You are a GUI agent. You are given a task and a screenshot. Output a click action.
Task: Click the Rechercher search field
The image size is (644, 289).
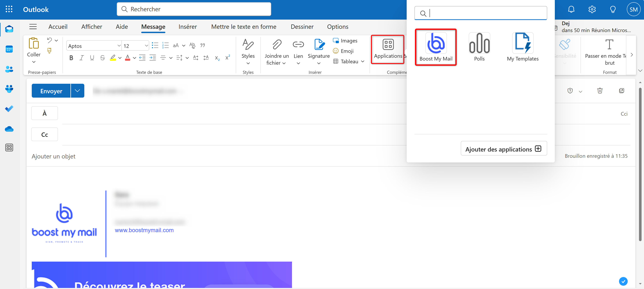pyautogui.click(x=194, y=9)
